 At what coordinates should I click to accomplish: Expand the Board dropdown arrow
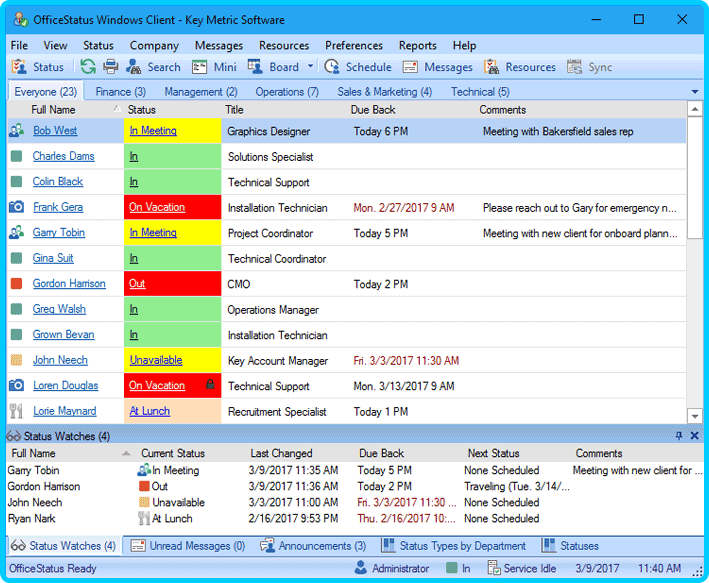pyautogui.click(x=310, y=66)
